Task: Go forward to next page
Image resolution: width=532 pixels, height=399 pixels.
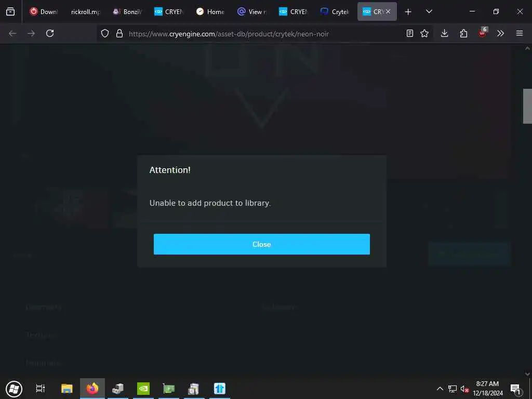Action: click(31, 33)
